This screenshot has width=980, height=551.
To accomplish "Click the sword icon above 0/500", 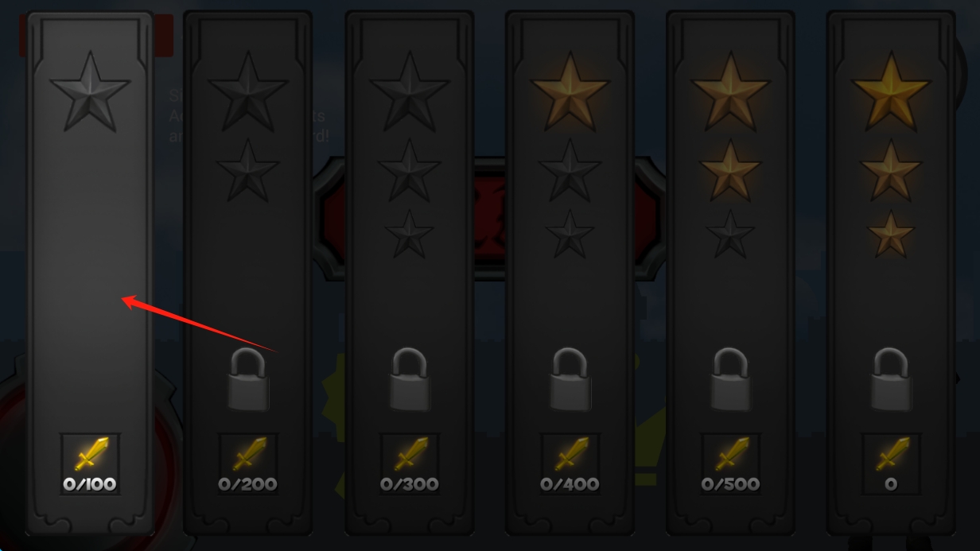I will click(731, 454).
